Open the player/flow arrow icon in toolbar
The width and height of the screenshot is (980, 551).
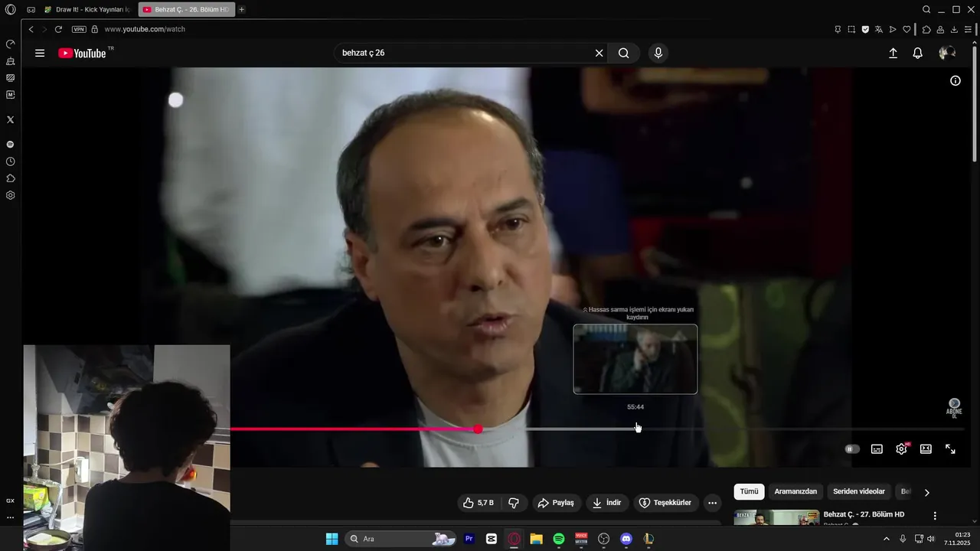click(893, 29)
